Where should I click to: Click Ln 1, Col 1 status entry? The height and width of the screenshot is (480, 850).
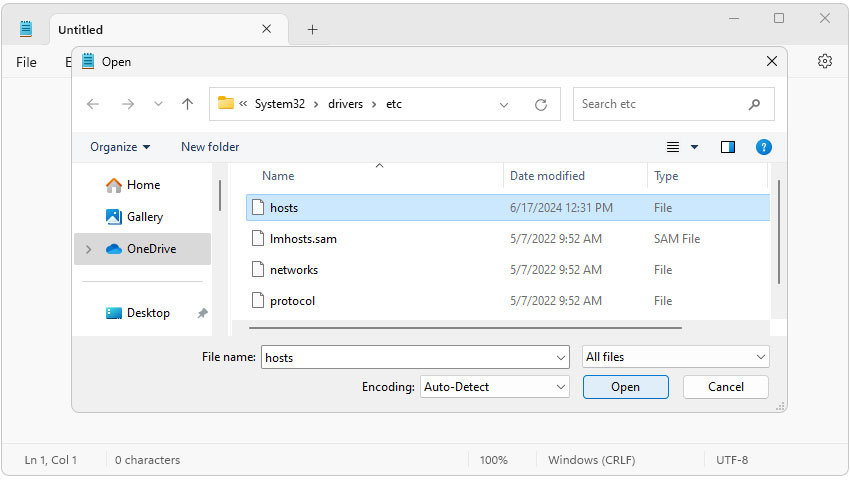point(50,460)
